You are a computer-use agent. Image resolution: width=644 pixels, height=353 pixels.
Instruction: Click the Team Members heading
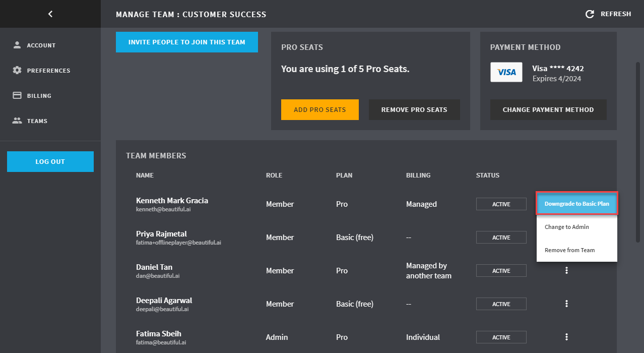point(156,156)
